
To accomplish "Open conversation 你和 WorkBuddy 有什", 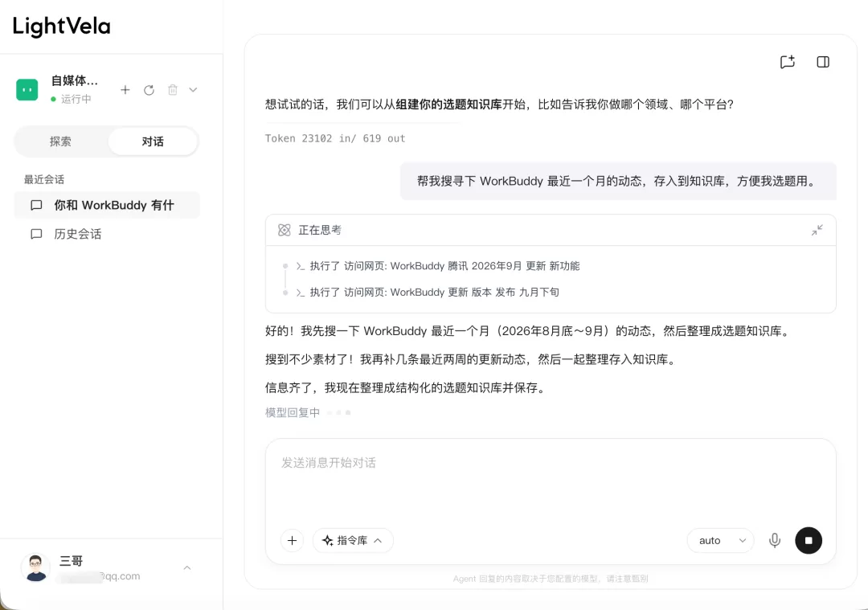I will point(107,206).
